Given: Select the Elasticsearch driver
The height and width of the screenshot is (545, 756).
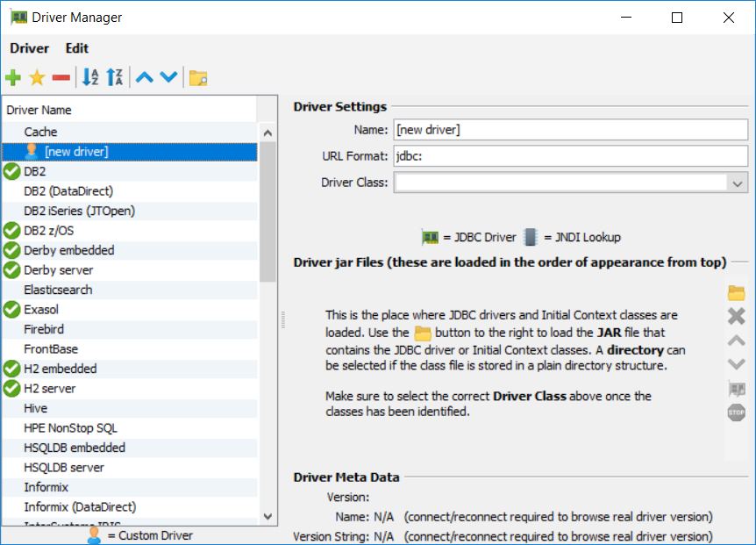Looking at the screenshot, I should click(130, 290).
